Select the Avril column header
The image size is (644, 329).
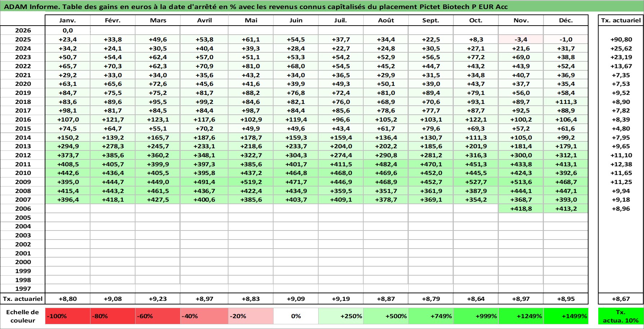[204, 20]
